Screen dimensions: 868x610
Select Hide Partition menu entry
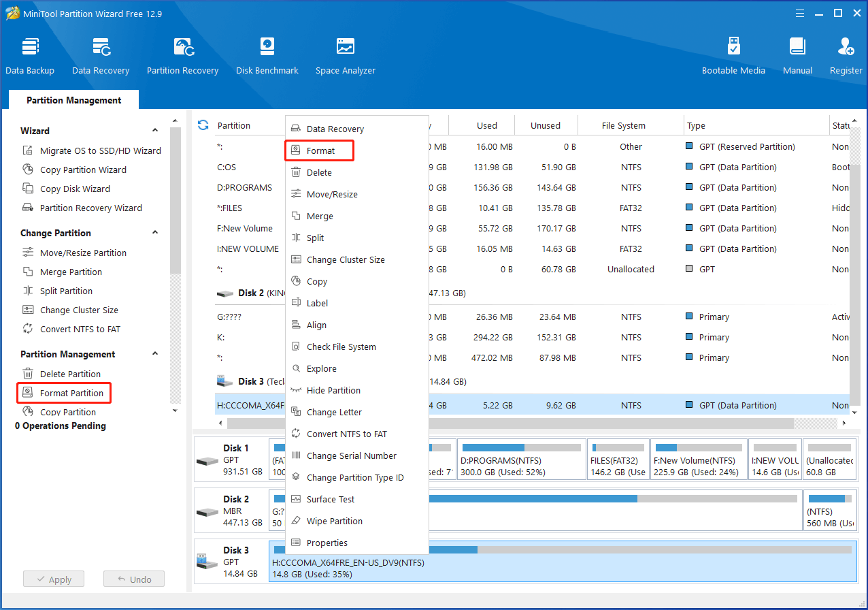click(x=356, y=390)
